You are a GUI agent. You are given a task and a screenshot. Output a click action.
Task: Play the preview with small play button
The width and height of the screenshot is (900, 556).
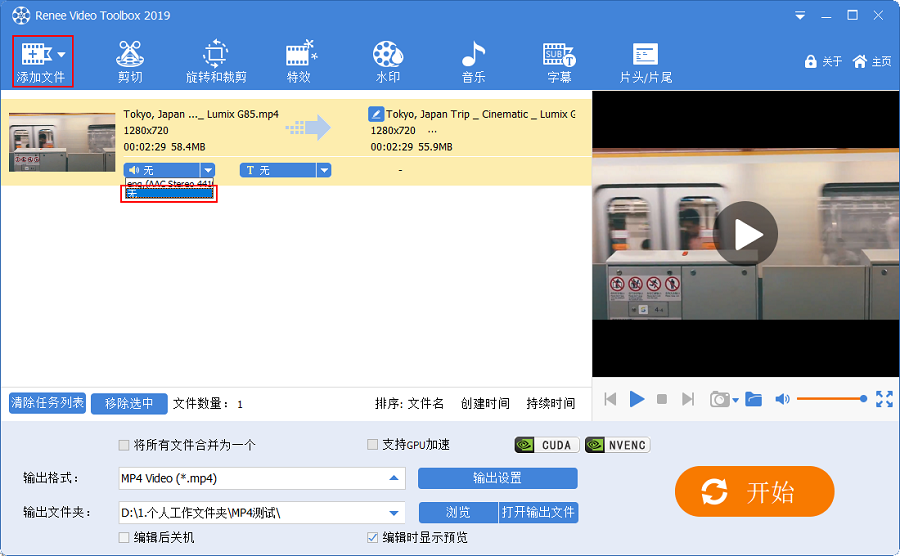point(637,399)
